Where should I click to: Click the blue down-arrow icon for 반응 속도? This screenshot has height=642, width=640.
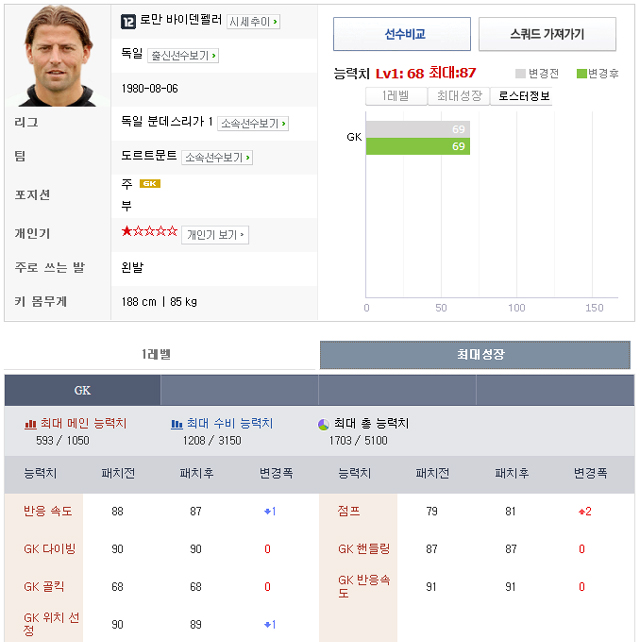[x=267, y=511]
